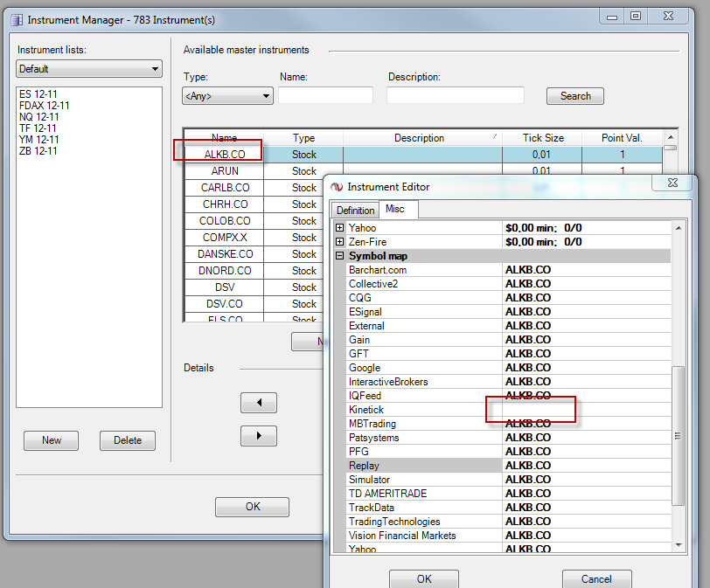Click the Delete button under instrument lists
The height and width of the screenshot is (588, 710).
128,440
